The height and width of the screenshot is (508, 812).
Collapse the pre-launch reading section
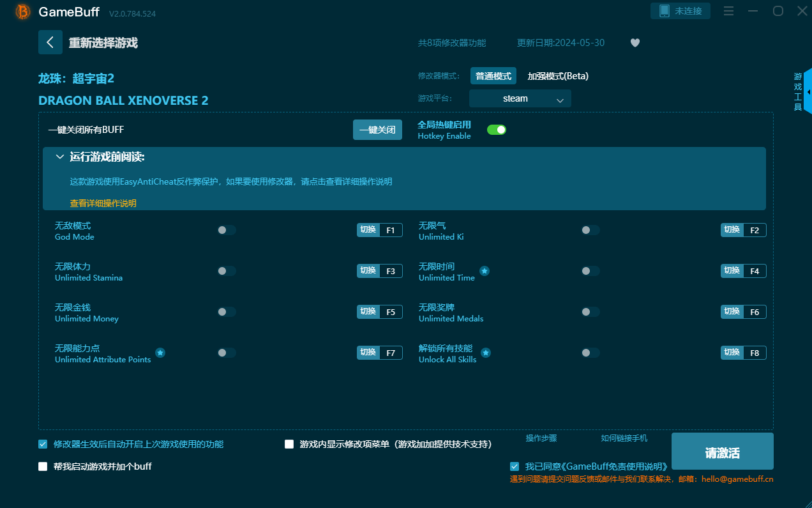(x=60, y=157)
